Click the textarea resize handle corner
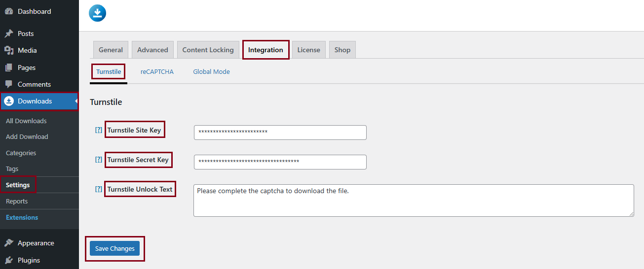The height and width of the screenshot is (269, 644). [x=631, y=214]
